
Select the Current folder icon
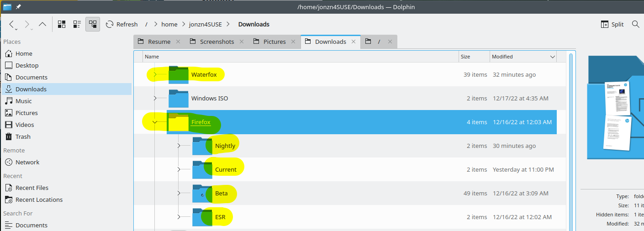pos(202,169)
